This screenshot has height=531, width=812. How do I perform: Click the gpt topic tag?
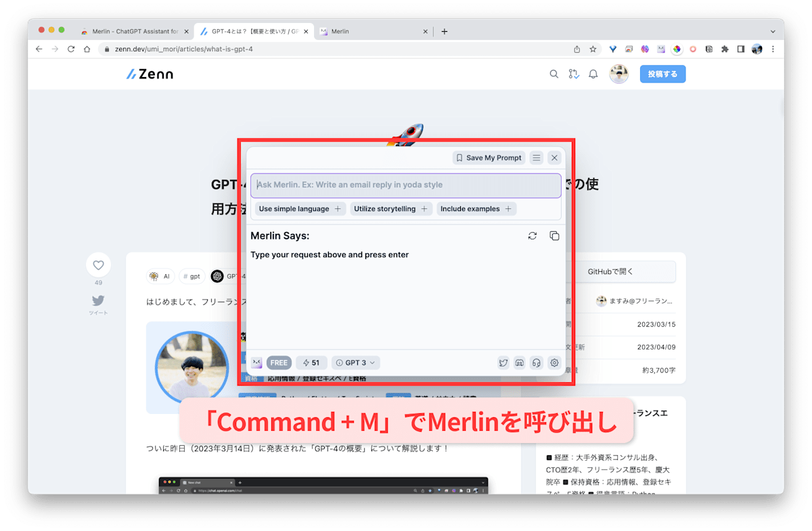pos(192,276)
